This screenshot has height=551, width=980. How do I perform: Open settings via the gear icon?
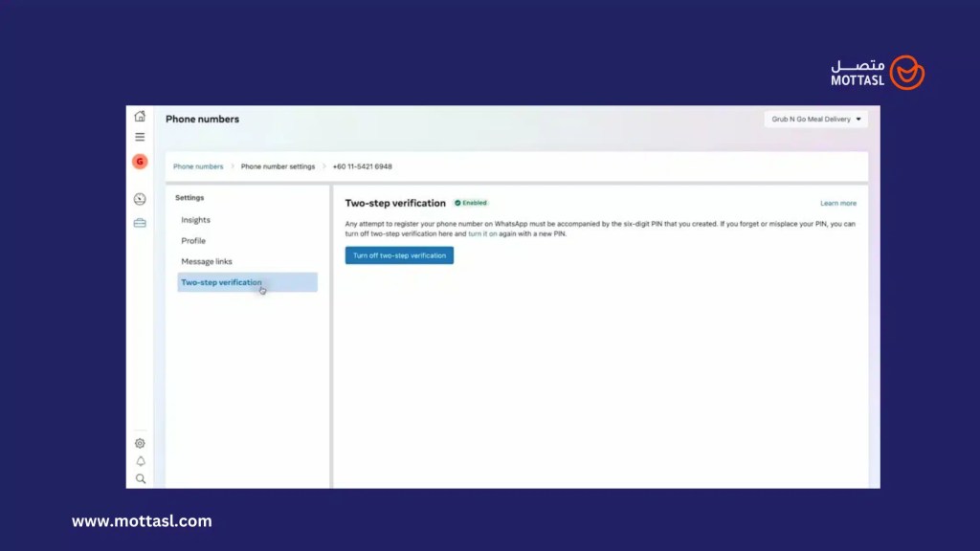click(x=140, y=443)
